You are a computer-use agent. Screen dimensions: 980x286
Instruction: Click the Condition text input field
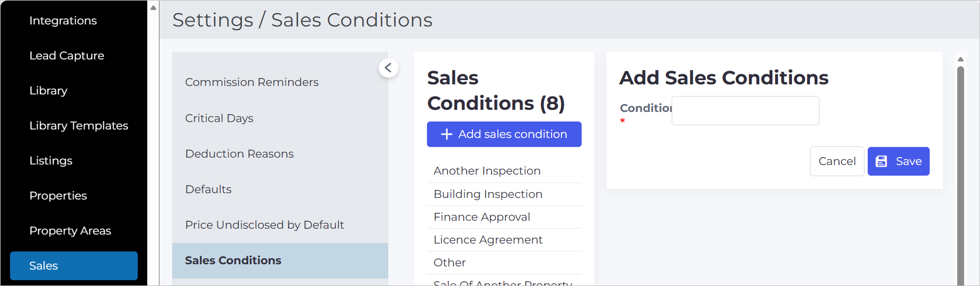pos(745,110)
